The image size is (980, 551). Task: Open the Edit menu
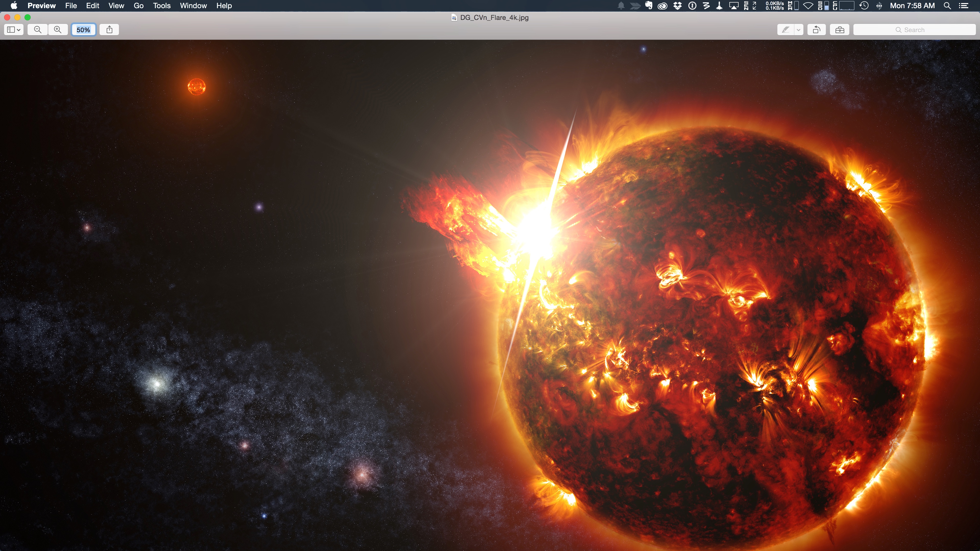pyautogui.click(x=92, y=6)
